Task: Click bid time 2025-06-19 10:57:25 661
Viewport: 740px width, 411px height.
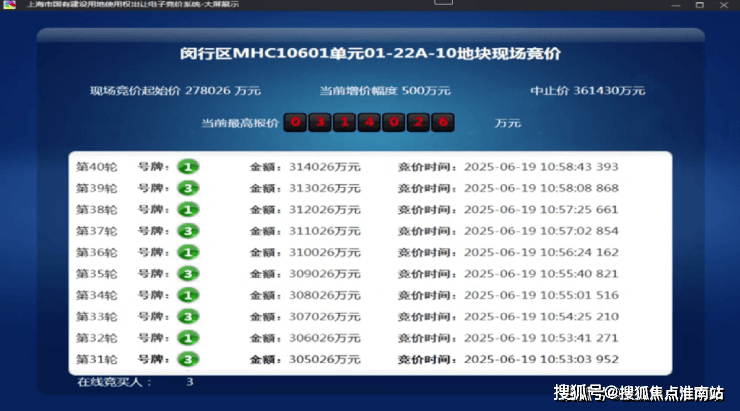Action: (x=541, y=210)
